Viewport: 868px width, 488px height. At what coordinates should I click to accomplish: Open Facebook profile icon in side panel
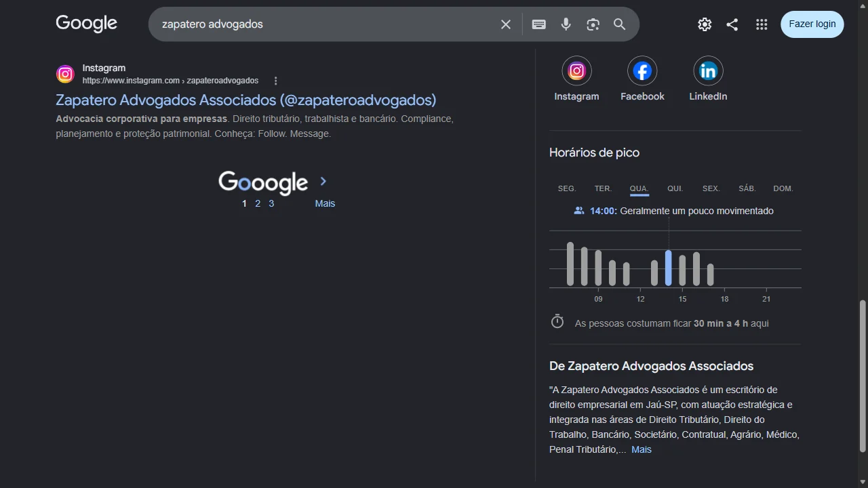[x=642, y=70]
